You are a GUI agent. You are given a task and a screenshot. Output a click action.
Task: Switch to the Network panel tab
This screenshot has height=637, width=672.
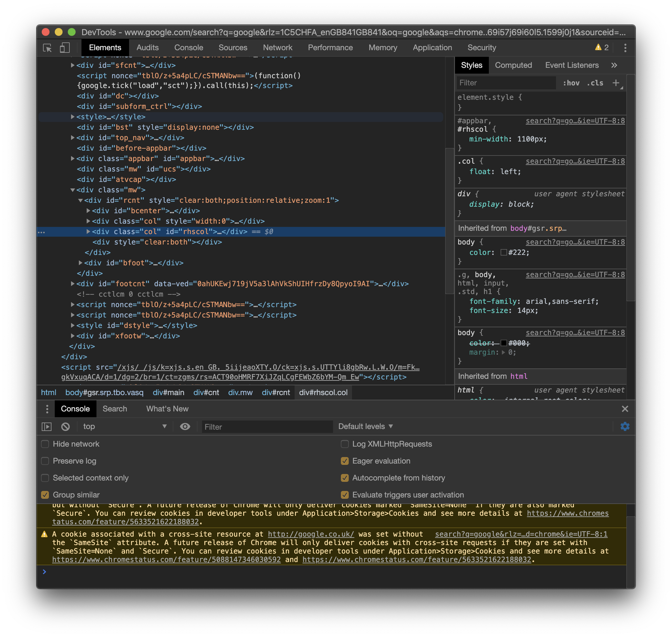278,48
